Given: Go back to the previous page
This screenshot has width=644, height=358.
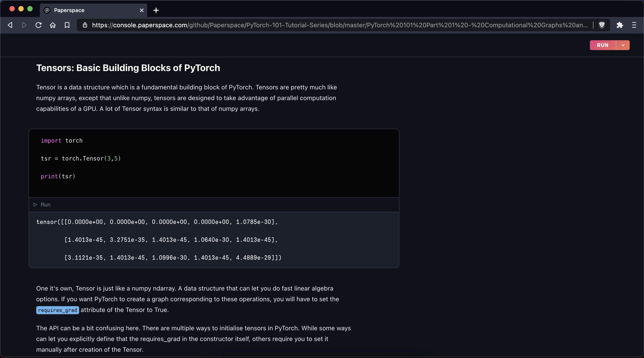Looking at the screenshot, I should point(10,25).
